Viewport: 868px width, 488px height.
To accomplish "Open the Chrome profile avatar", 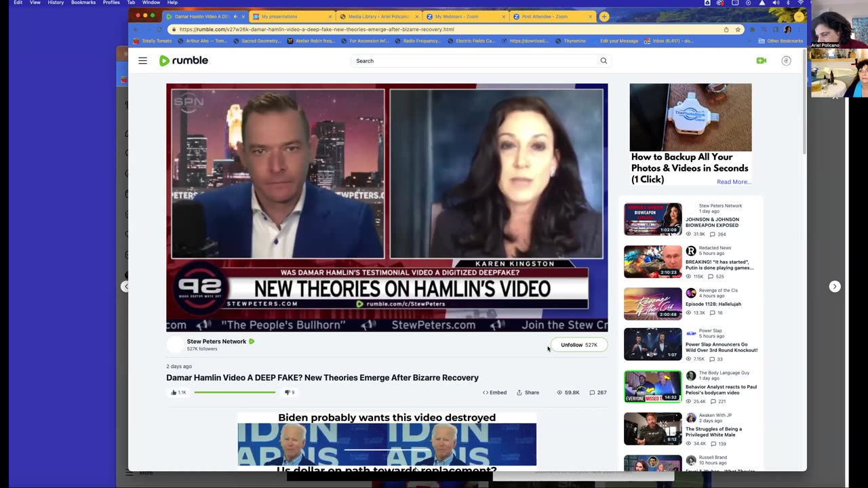I will click(x=787, y=30).
